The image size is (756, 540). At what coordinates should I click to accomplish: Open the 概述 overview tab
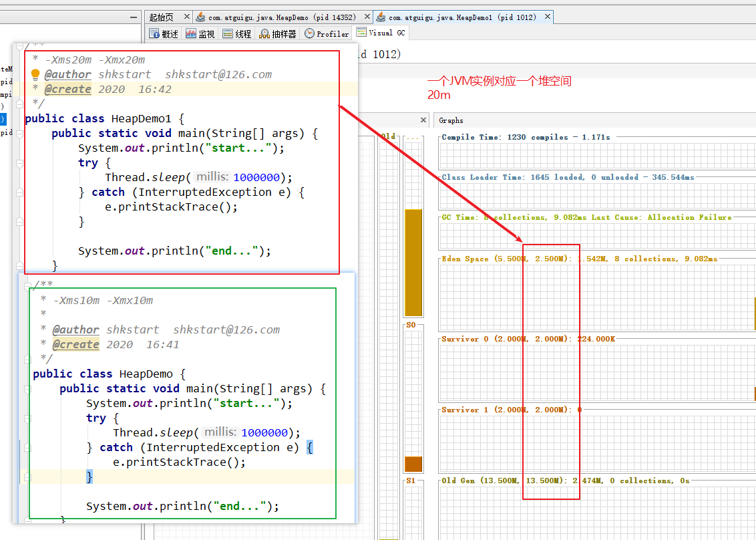164,34
